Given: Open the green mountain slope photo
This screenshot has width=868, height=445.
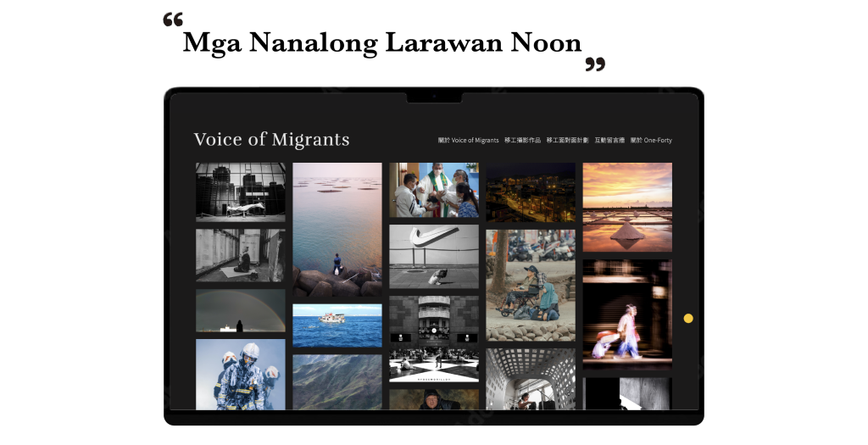Looking at the screenshot, I should tap(337, 382).
